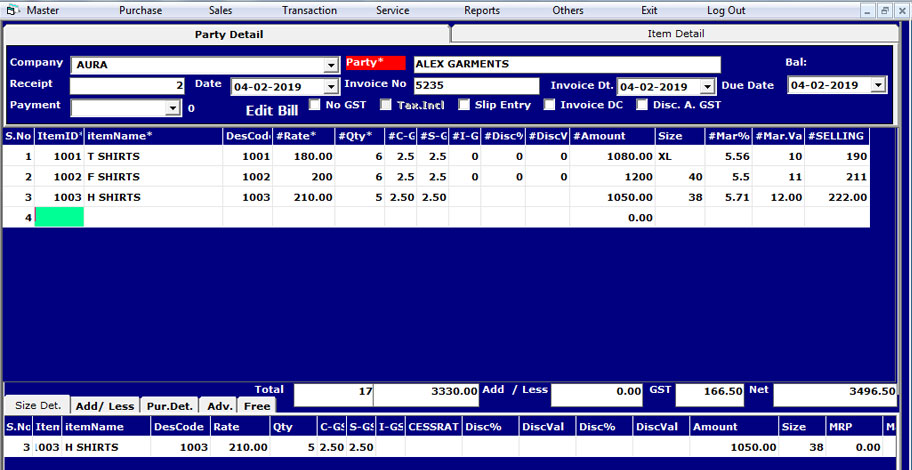Click the #SELLING column header

click(837, 136)
